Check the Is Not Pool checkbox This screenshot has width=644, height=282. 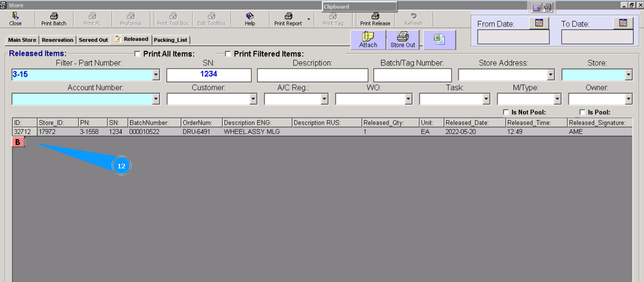click(x=506, y=113)
